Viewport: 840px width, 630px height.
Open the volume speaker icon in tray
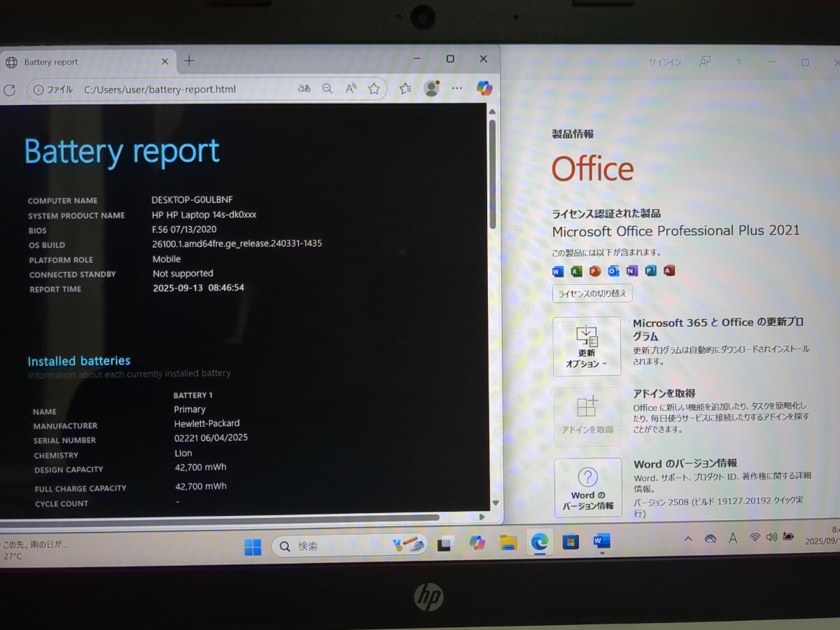click(x=771, y=537)
